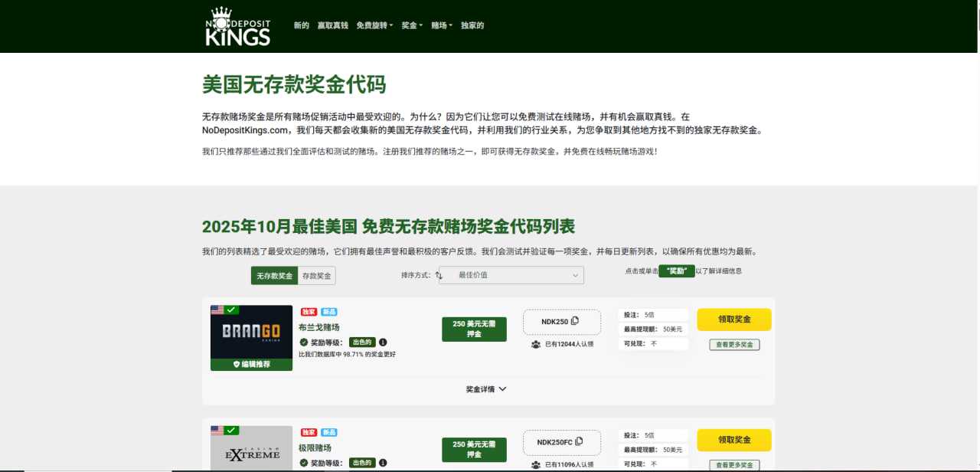
Task: Click info icon beside 极限赌场 rating
Action: point(383,463)
